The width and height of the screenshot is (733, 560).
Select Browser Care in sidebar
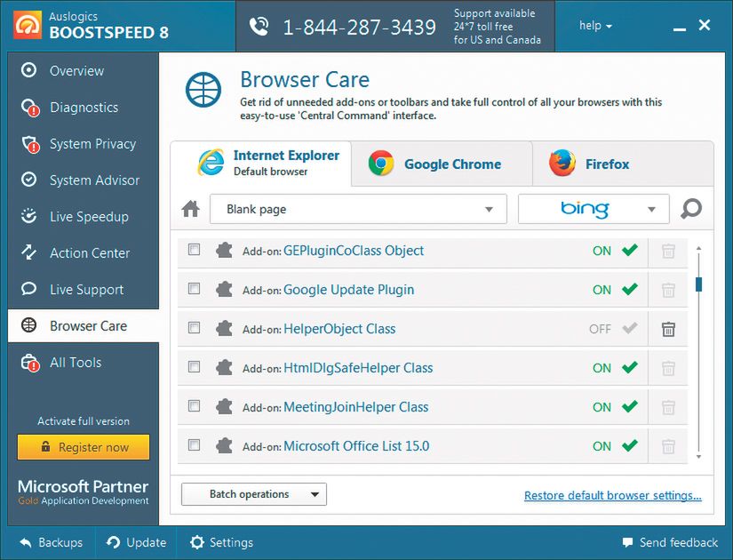click(84, 325)
